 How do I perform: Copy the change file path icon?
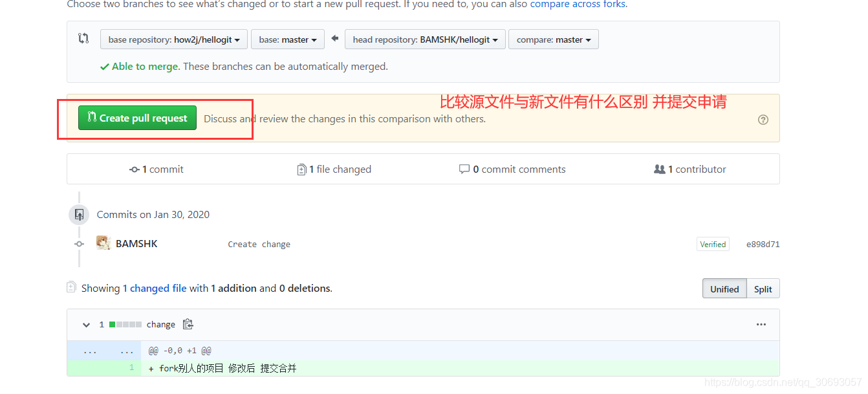[188, 324]
